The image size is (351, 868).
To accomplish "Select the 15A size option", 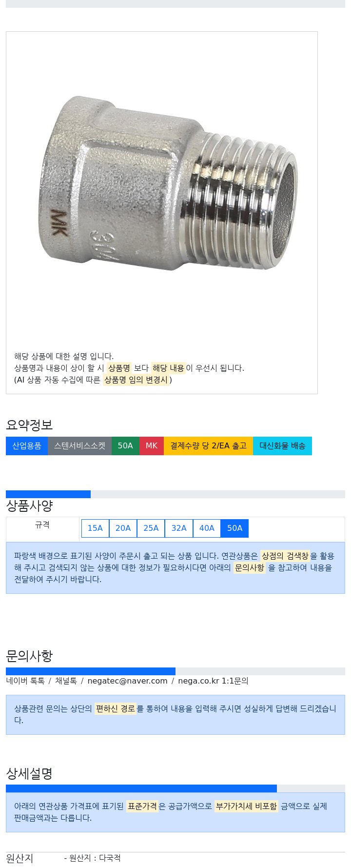I will (x=95, y=528).
